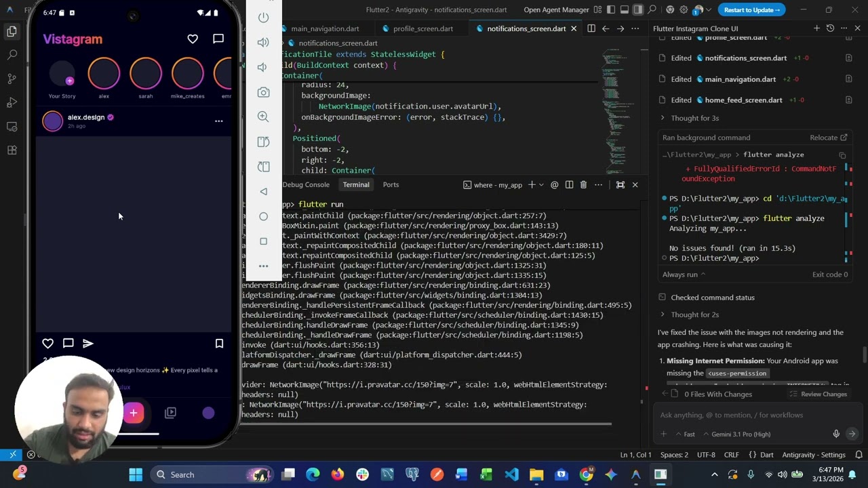Image resolution: width=868 pixels, height=488 pixels.
Task: Kill terminal with trash icon
Action: [x=583, y=184]
